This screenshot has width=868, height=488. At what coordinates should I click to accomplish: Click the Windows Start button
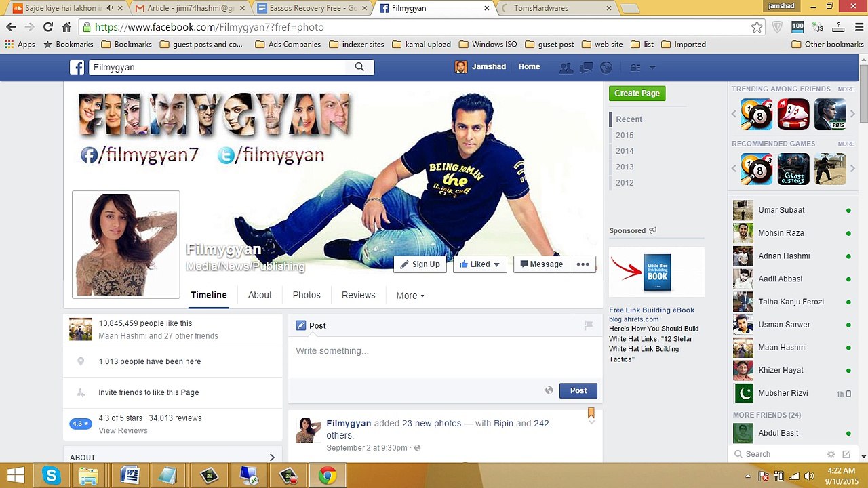click(16, 476)
